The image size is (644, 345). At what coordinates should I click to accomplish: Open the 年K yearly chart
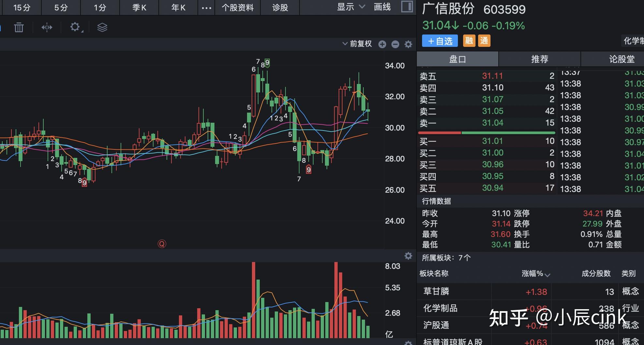(178, 7)
